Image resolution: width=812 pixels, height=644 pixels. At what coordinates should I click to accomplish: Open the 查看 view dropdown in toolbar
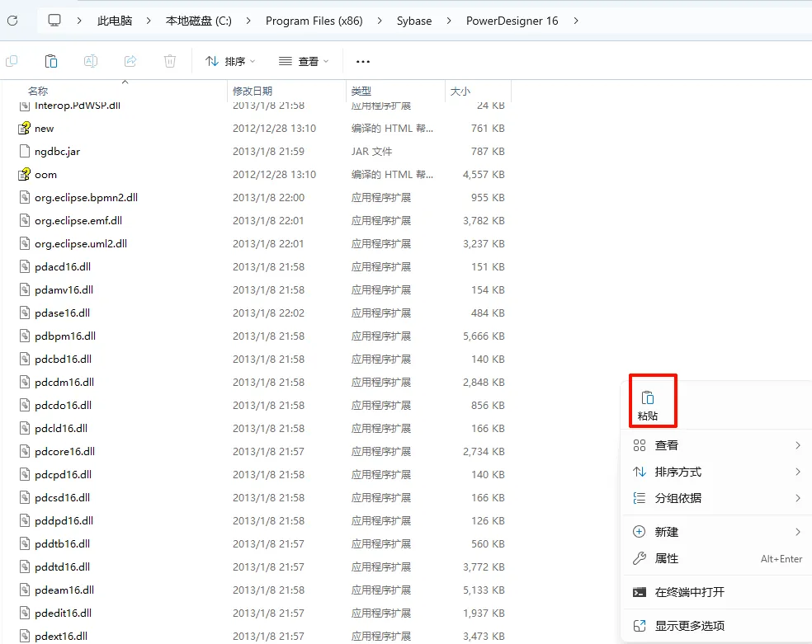tap(304, 62)
